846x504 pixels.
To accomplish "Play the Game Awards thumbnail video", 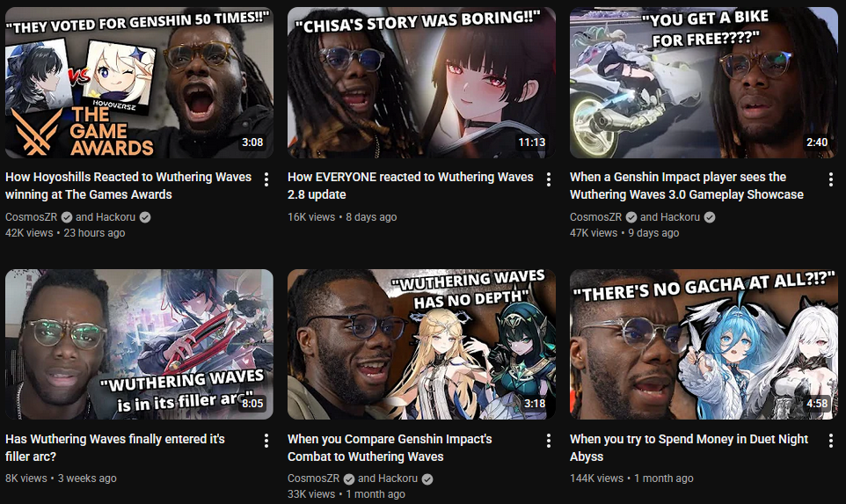I will tap(139, 83).
